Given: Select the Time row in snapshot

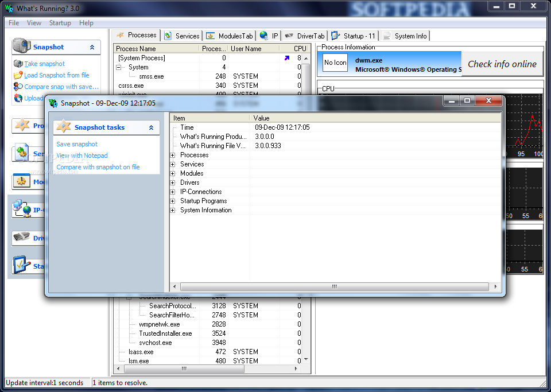Looking at the screenshot, I should tap(336, 127).
